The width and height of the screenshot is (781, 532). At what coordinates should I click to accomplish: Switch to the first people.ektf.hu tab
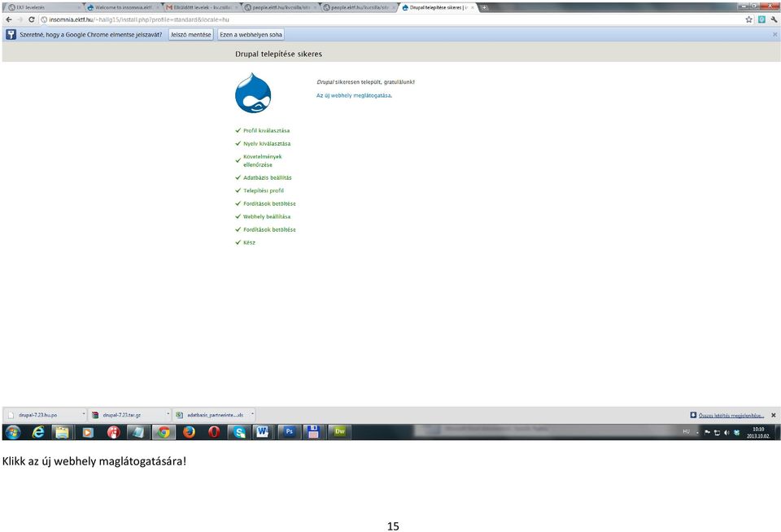[x=281, y=7]
